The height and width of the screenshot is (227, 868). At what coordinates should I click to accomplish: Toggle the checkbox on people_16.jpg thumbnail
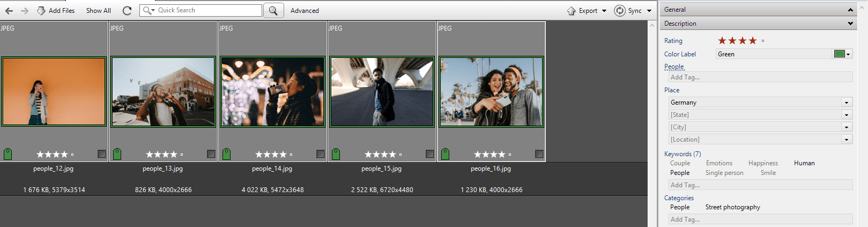(539, 154)
